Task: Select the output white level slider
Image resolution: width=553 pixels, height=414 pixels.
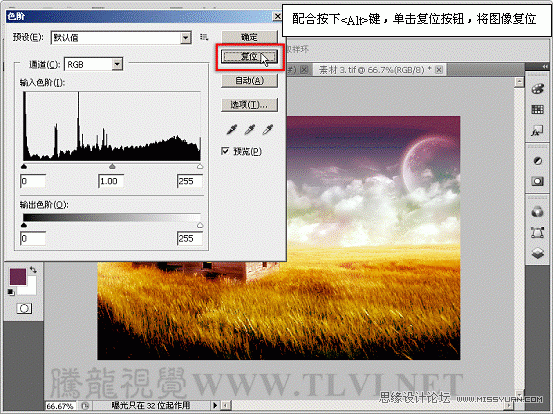Action: coord(200,225)
